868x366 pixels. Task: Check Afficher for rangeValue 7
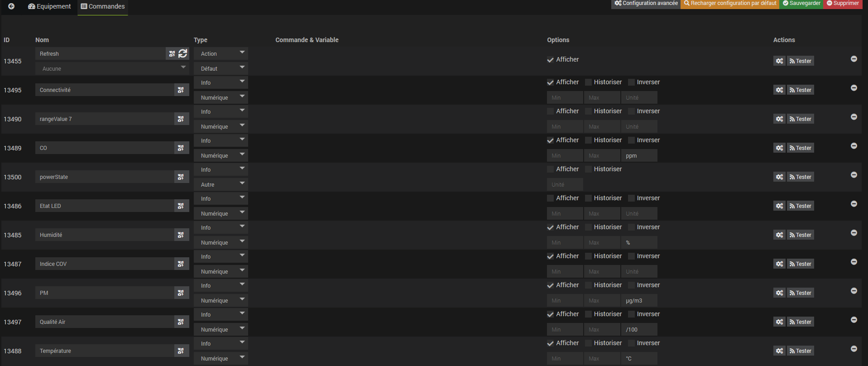[551, 111]
